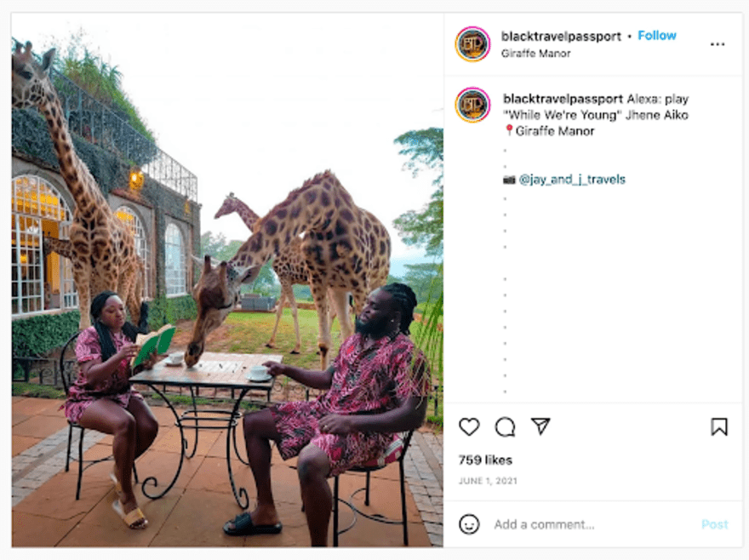Follow blacktravelpassport
Viewport: 749px width, 560px height.
[657, 37]
